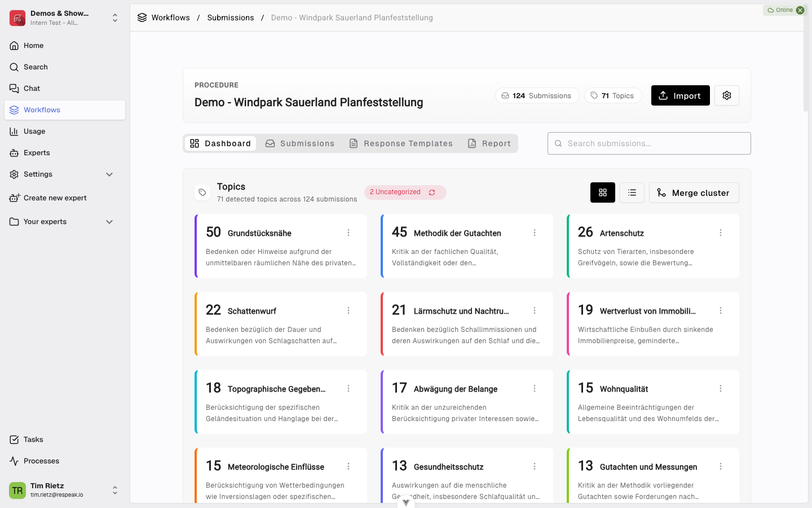Screen dimensions: 812x508
Task: Open options menu for Schattenwurf card
Action: click(x=348, y=310)
